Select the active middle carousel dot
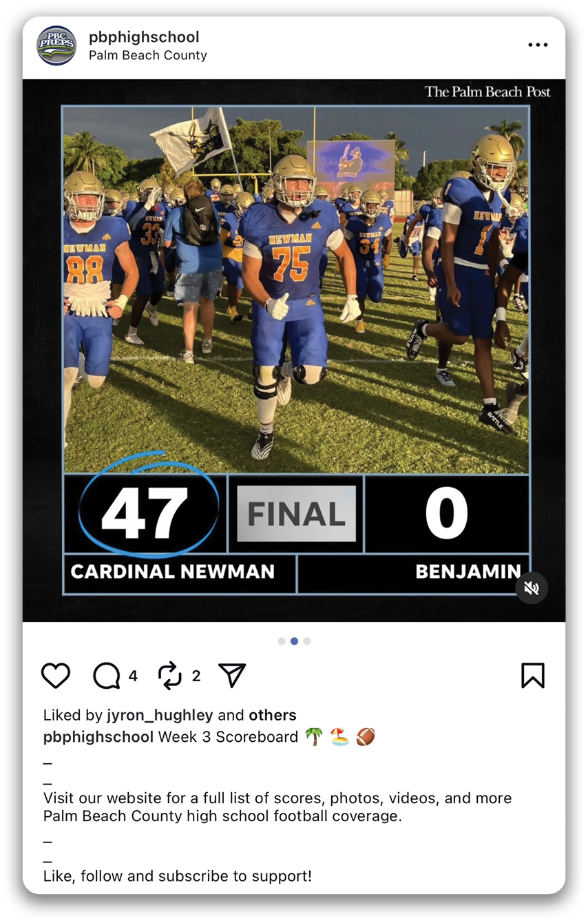Viewport: 588px width, 923px height. coord(294,641)
